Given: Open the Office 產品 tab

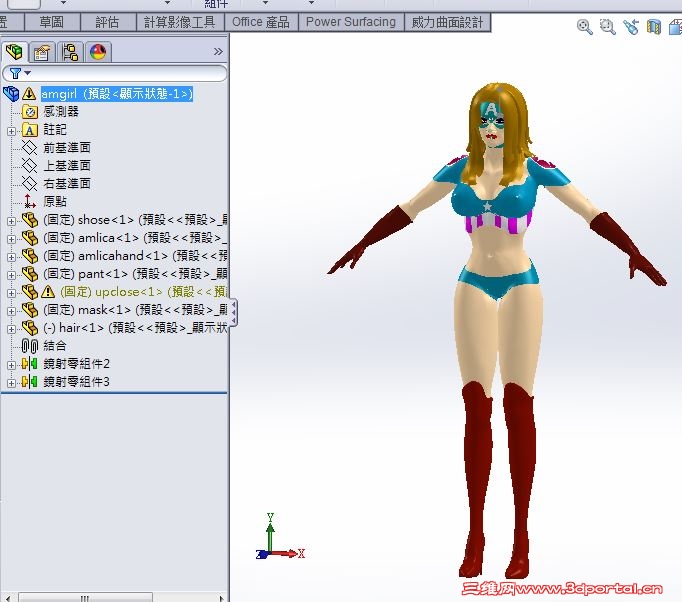Looking at the screenshot, I should click(x=261, y=22).
